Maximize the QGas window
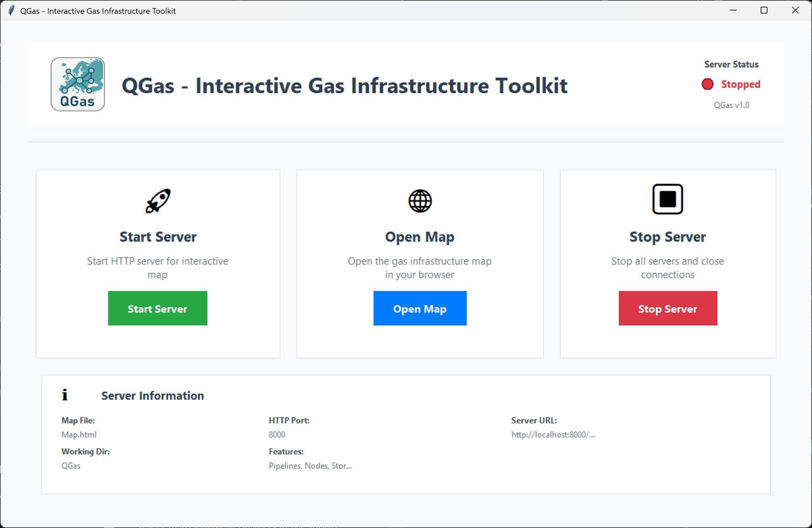This screenshot has height=528, width=812. 764,10
